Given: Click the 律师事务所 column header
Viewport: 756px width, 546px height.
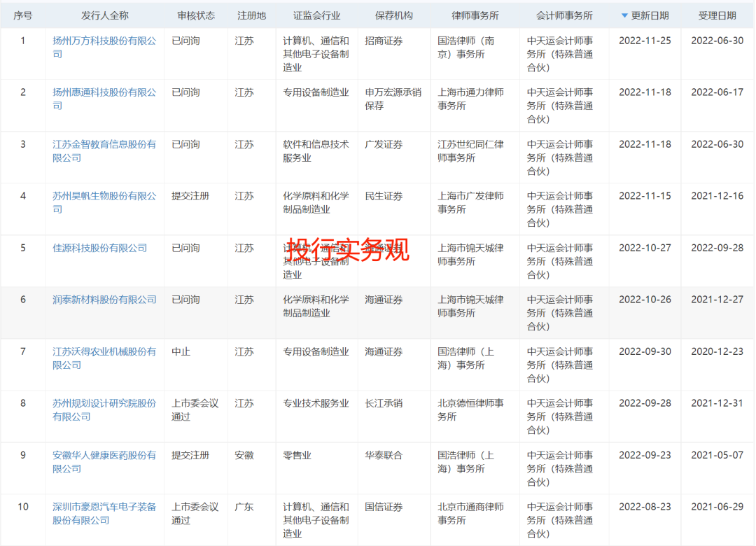Looking at the screenshot, I should (x=475, y=16).
